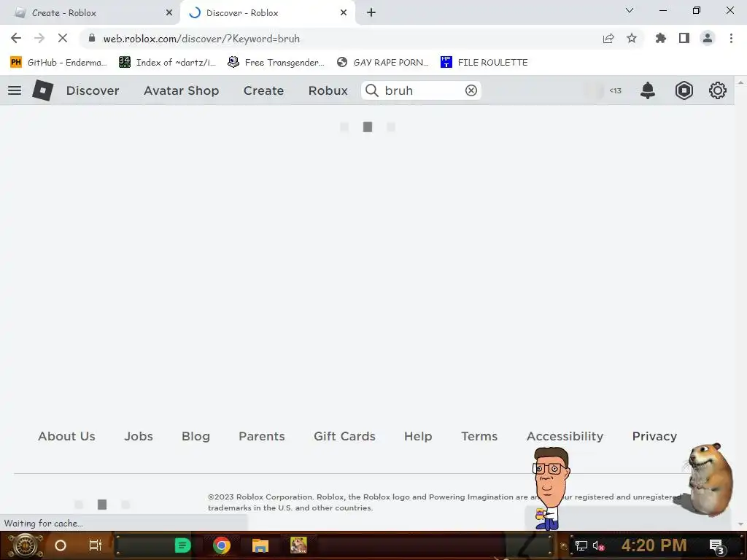Viewport: 747px width, 560px height.
Task: Open the action center notifications
Action: pos(717,546)
